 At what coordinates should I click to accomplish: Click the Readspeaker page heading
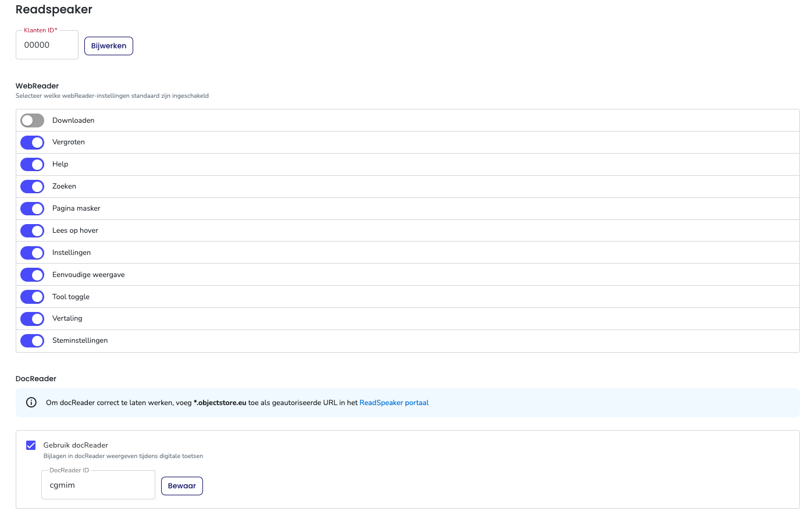click(x=54, y=9)
